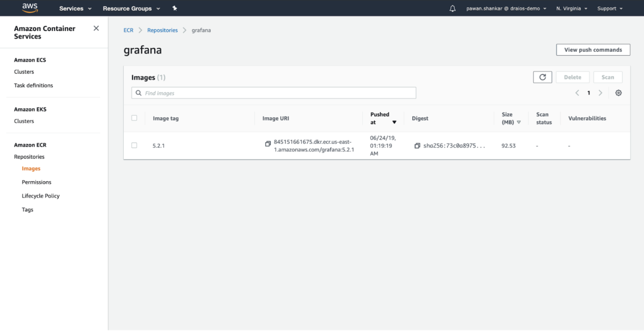This screenshot has height=331, width=644.
Task: Select all images with header checkbox
Action: pyautogui.click(x=134, y=118)
